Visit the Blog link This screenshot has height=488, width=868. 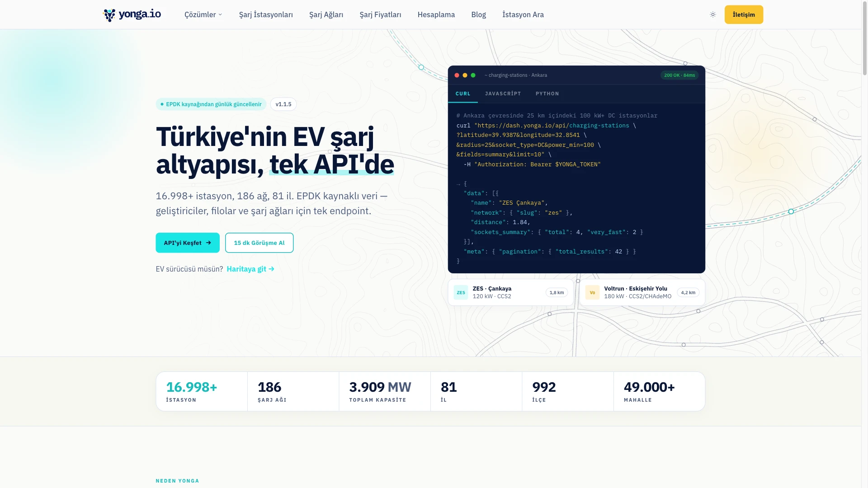[478, 14]
